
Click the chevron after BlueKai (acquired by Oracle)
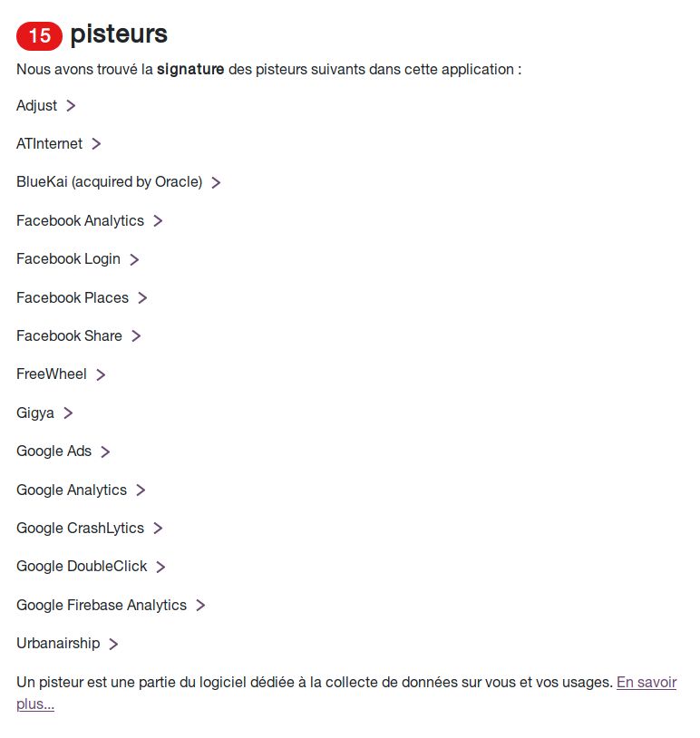pos(216,182)
